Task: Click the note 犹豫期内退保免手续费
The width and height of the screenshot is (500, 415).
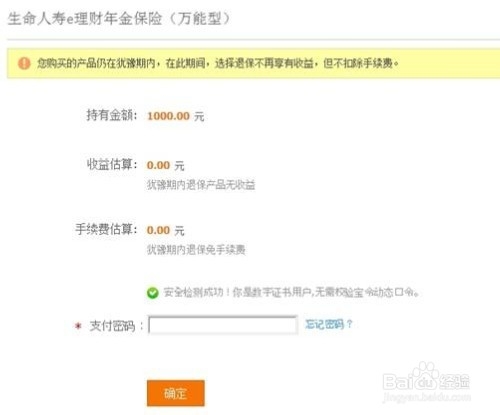Action: point(196,249)
